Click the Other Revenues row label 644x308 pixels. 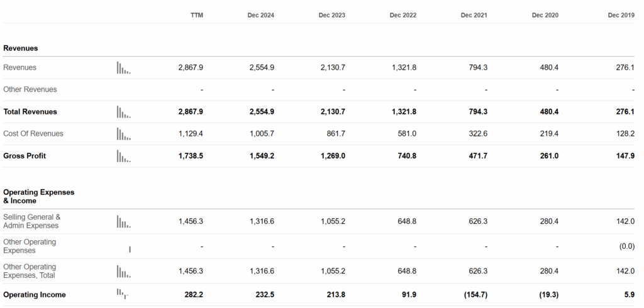point(30,89)
